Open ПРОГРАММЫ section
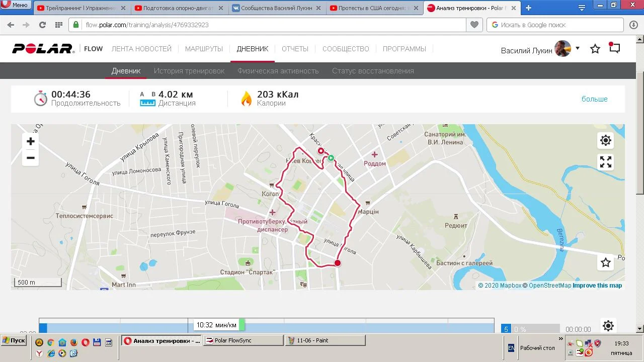 click(x=404, y=49)
